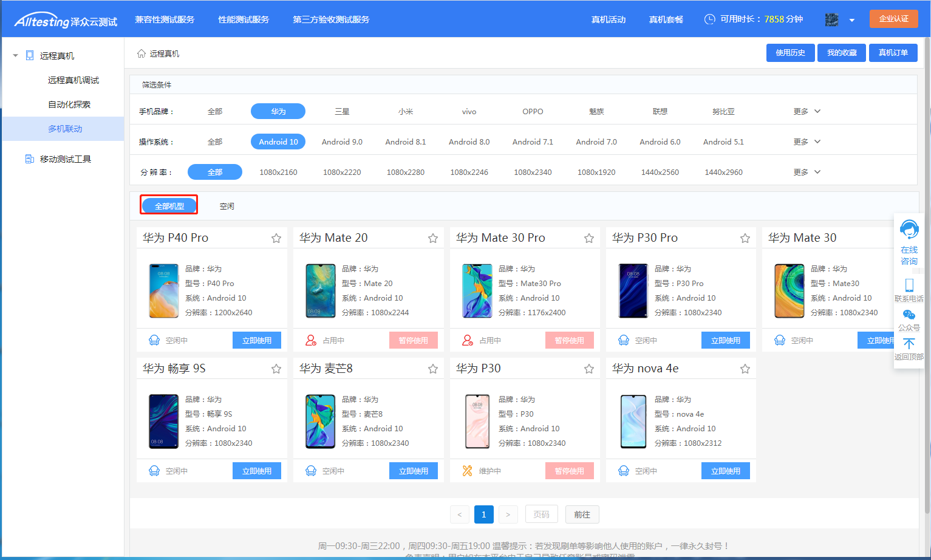Image resolution: width=931 pixels, height=560 pixels.
Task: Click the 联系电话 phone icon
Action: click(x=909, y=285)
